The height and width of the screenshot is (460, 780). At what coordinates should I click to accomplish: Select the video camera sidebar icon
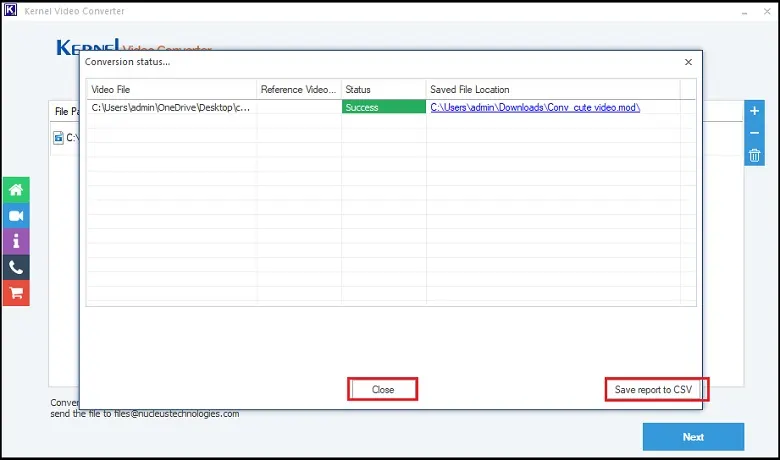(16, 215)
